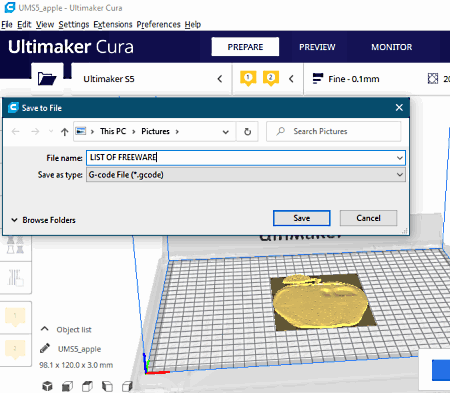Viewport: 450px width, 393px height.
Task: Switch to the PREPARE stage
Action: (245, 47)
